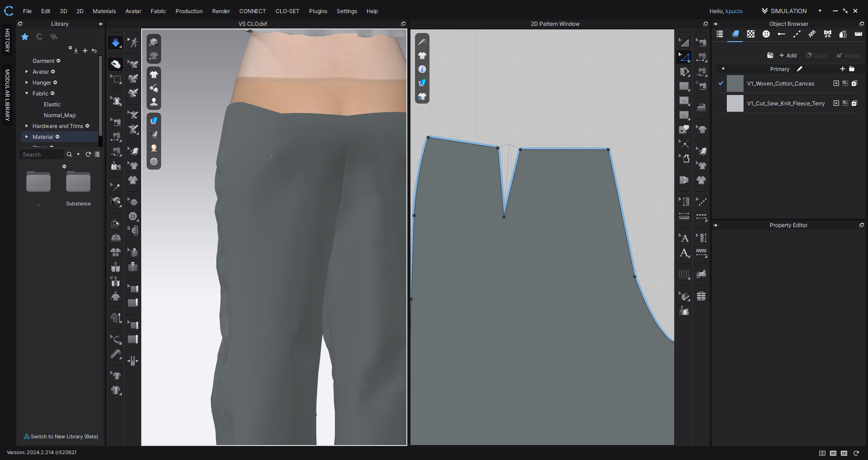Select the Rectangle pattern tool
The width and height of the screenshot is (868, 460).
684,86
